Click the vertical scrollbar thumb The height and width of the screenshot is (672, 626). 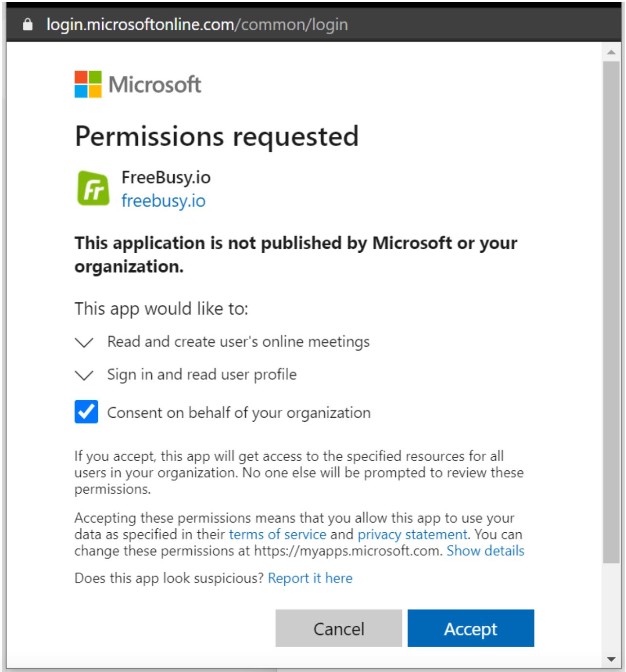tap(611, 312)
